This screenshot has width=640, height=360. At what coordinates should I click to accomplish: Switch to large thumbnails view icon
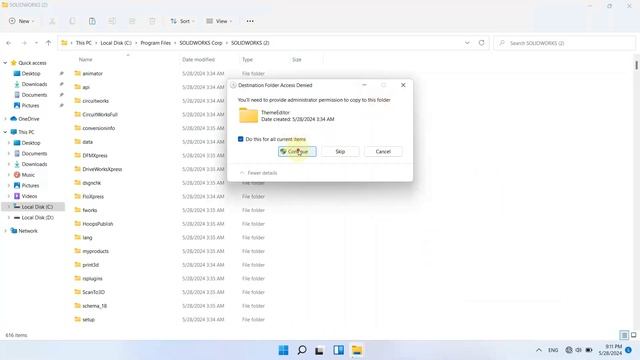(x=633, y=335)
